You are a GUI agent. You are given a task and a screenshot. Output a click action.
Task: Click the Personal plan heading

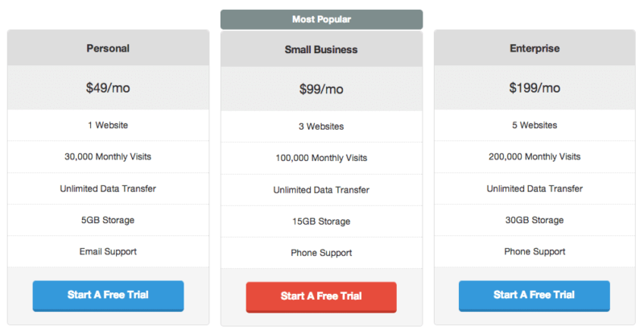108,48
